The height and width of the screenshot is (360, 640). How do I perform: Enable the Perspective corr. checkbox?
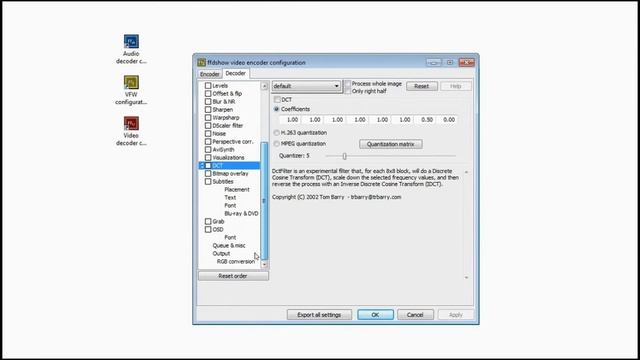208,142
